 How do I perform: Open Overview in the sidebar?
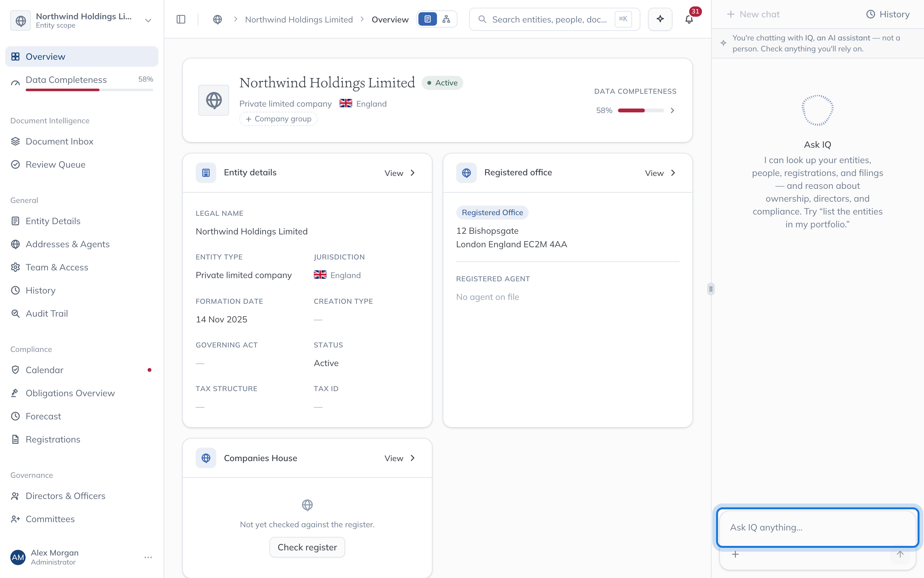[82, 57]
